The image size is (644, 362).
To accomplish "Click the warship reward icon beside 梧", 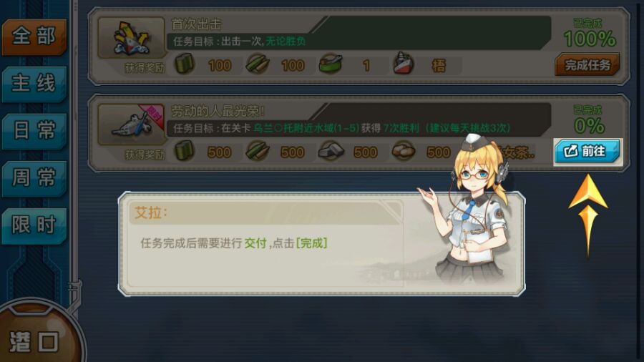I will click(x=404, y=64).
